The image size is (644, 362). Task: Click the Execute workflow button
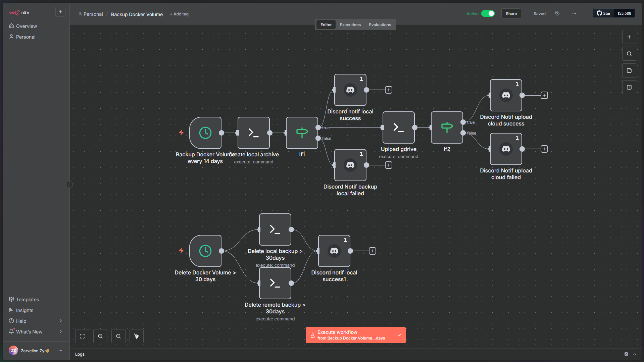tap(349, 335)
